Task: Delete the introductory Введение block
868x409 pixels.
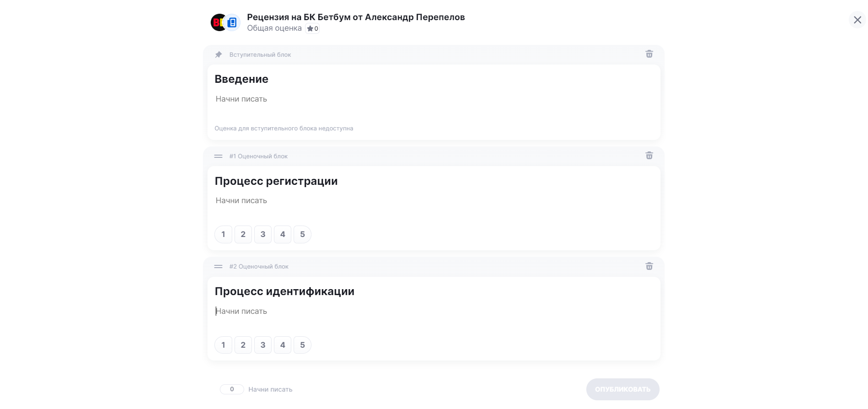Action: (x=649, y=54)
